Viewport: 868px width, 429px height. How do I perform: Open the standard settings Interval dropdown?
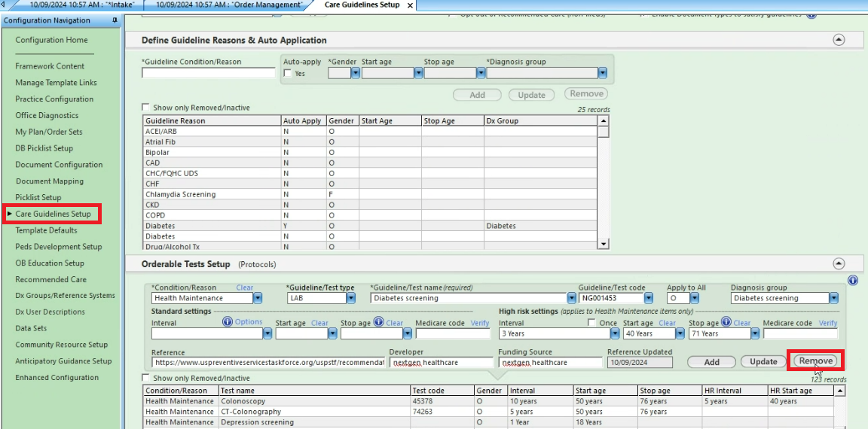[267, 333]
